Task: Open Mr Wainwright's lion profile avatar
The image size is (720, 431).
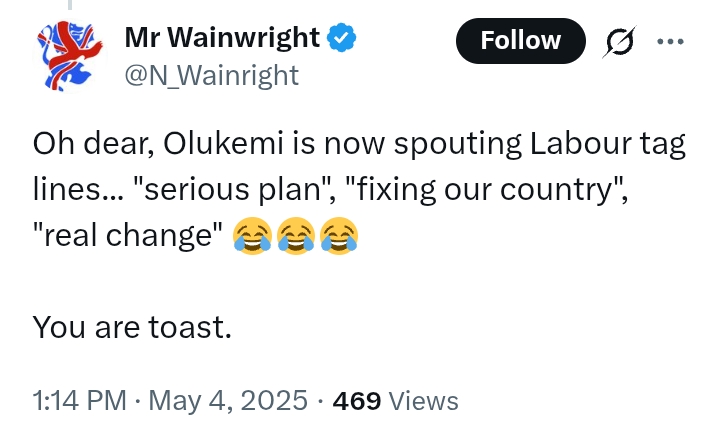Action: click(70, 56)
